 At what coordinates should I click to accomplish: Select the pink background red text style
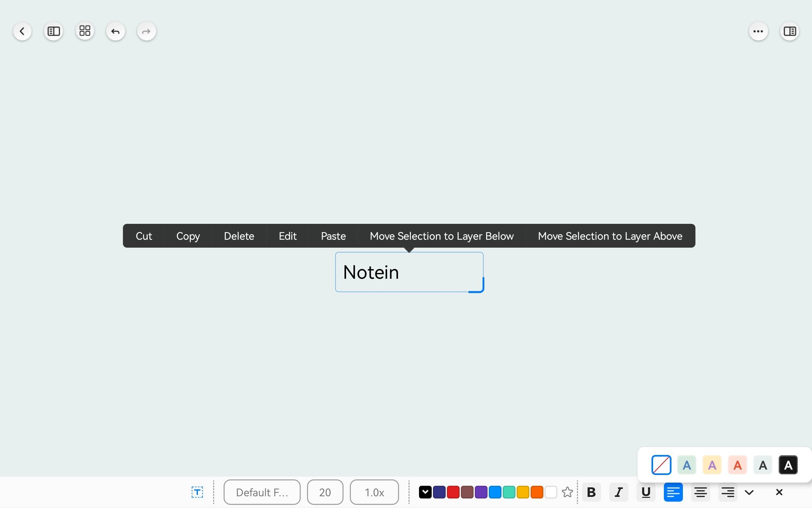pyautogui.click(x=737, y=465)
